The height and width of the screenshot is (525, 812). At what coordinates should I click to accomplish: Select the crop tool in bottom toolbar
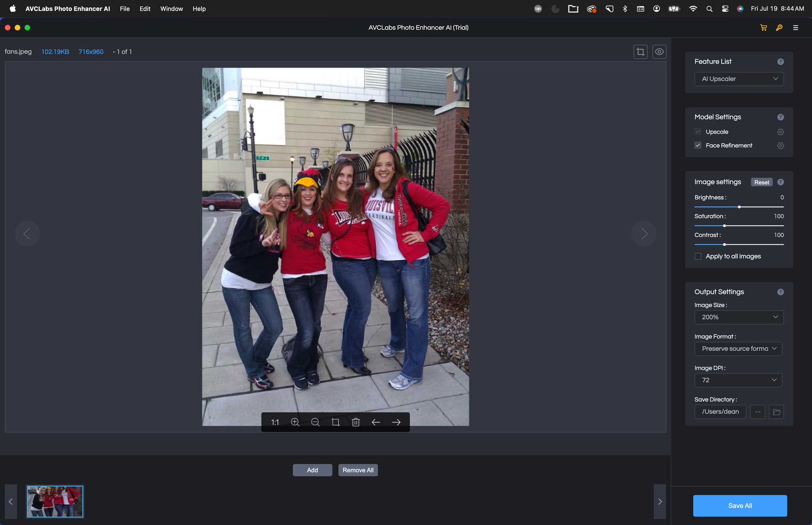click(336, 422)
